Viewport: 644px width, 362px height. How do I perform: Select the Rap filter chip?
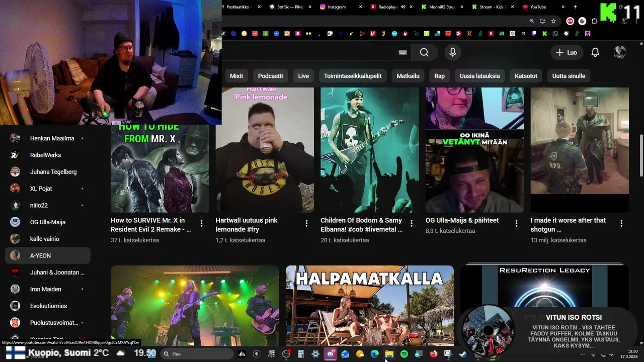point(440,76)
